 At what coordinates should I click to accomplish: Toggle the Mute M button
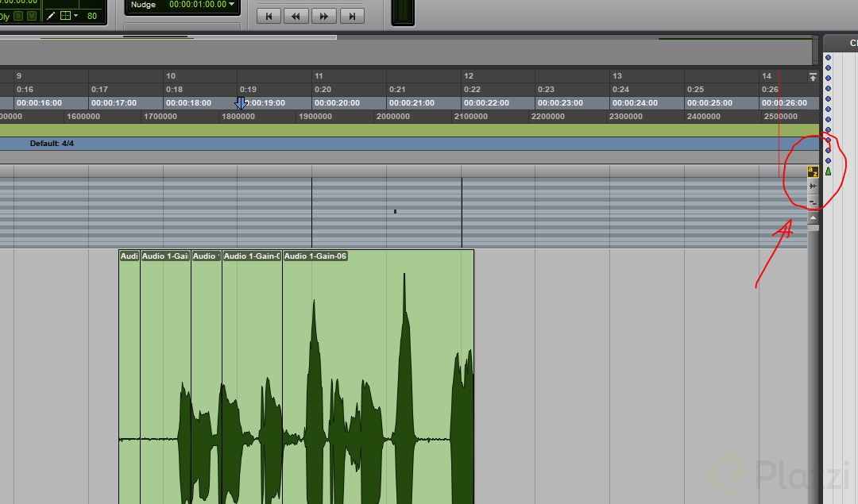pos(32,16)
